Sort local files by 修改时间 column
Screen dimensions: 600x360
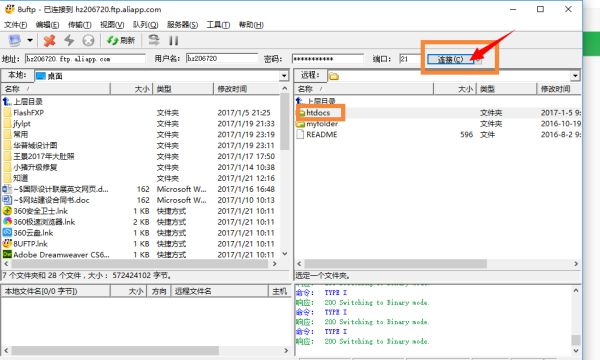[x=247, y=89]
